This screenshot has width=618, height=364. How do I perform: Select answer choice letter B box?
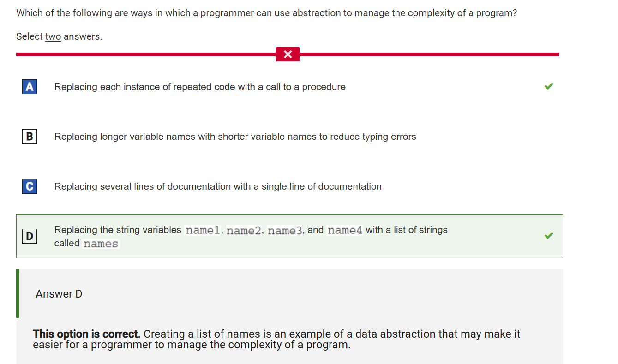(30, 137)
